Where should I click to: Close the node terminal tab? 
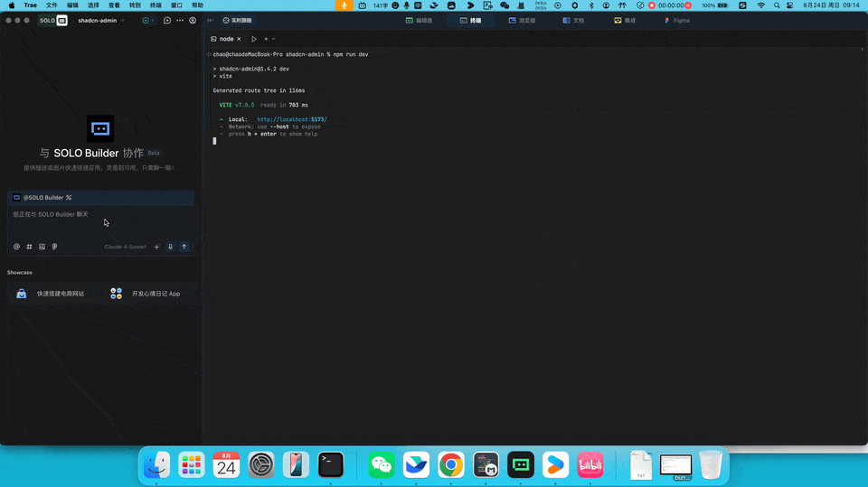[239, 39]
